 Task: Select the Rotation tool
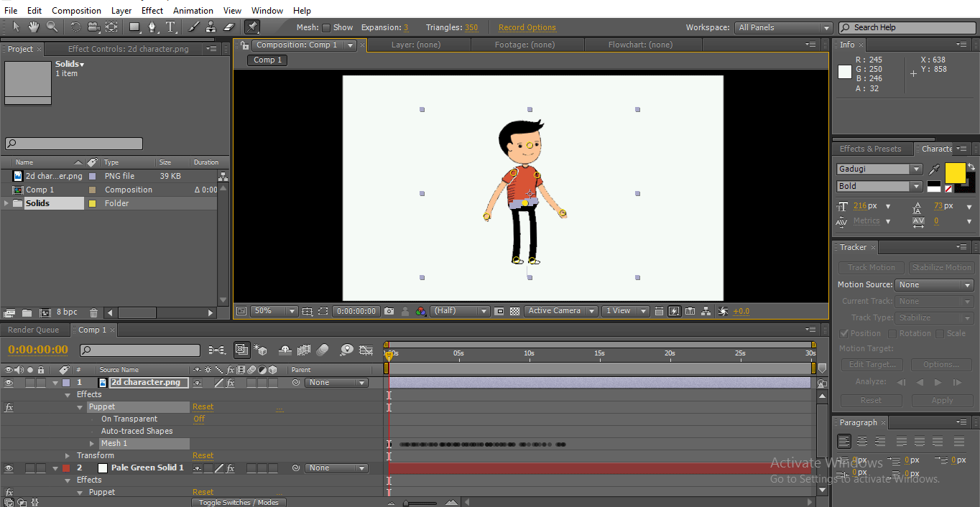point(75,27)
